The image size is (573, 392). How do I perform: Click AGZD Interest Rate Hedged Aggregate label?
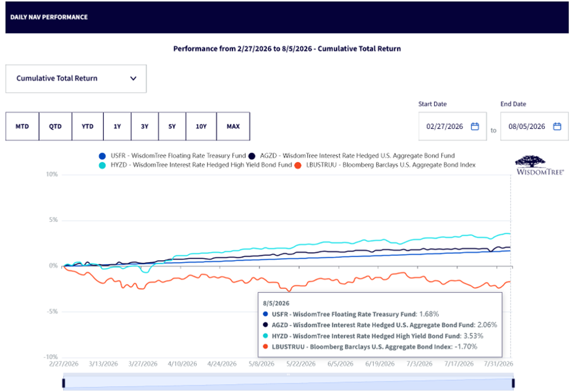point(357,156)
